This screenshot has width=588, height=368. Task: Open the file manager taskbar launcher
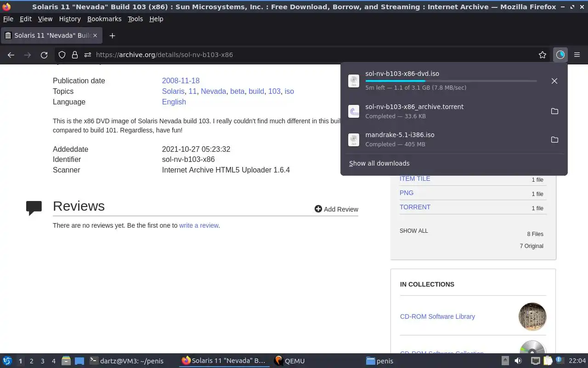(66, 361)
